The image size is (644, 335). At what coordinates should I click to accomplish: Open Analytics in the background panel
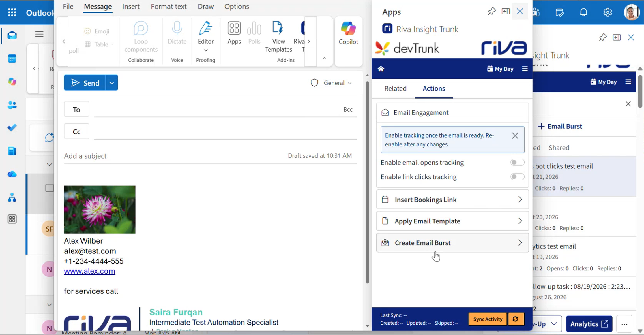(589, 324)
